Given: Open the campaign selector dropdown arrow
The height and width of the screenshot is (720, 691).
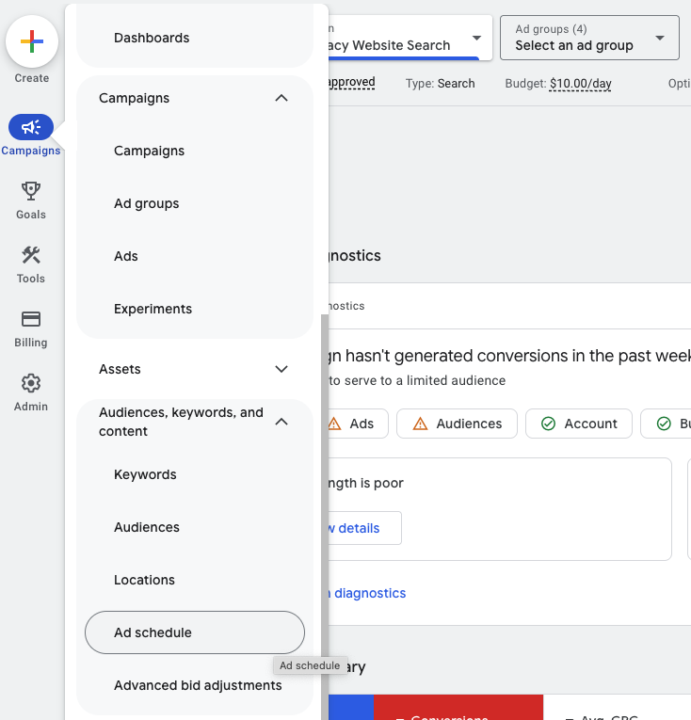Looking at the screenshot, I should tap(477, 38).
